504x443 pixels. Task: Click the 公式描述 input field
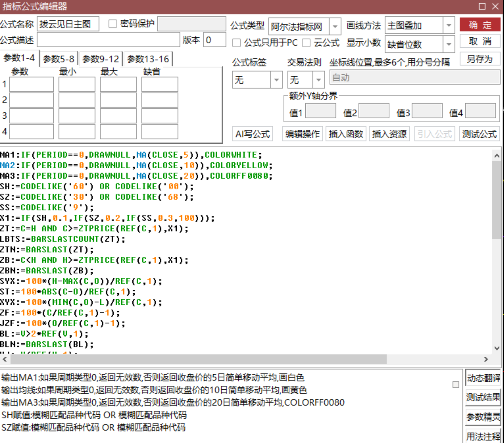pyautogui.click(x=108, y=40)
